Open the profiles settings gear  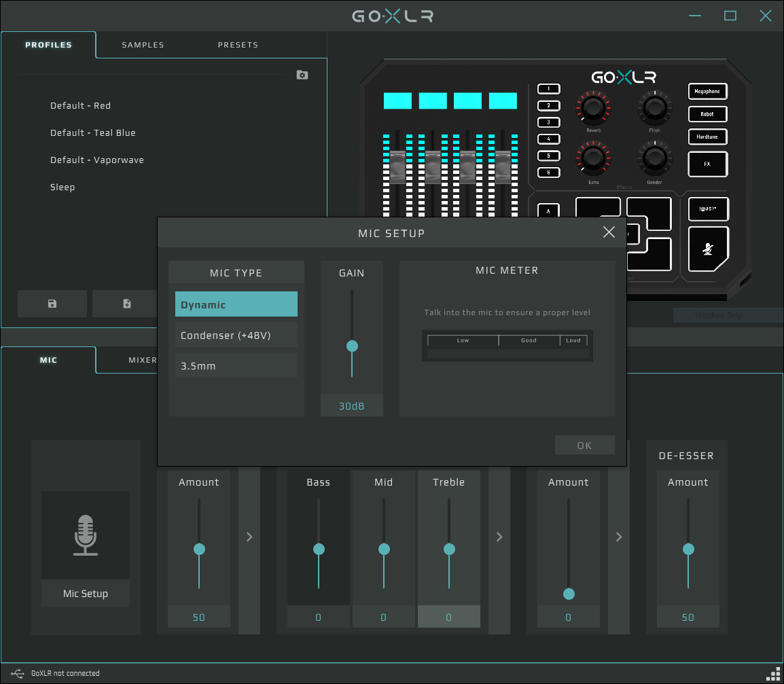pos(302,75)
